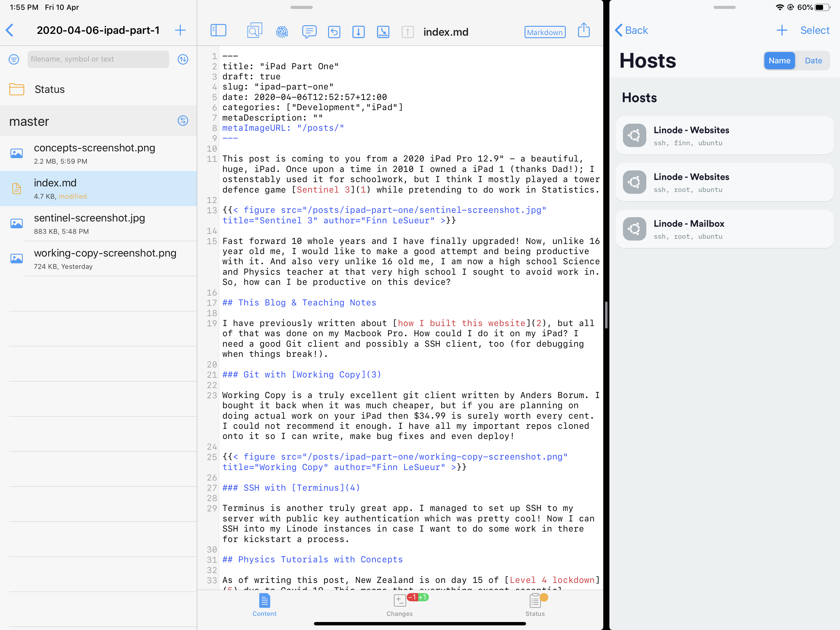Add a new host with plus
This screenshot has height=630, width=840.
point(782,30)
